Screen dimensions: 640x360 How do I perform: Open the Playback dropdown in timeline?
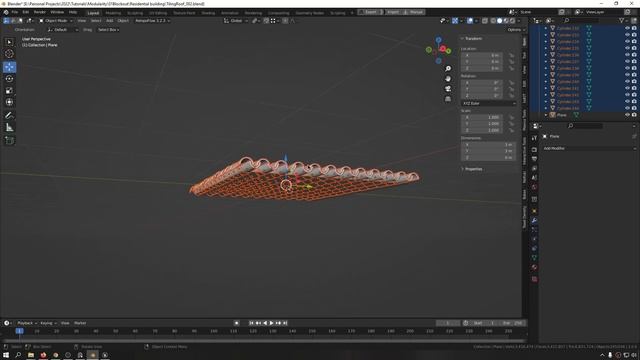coord(27,323)
